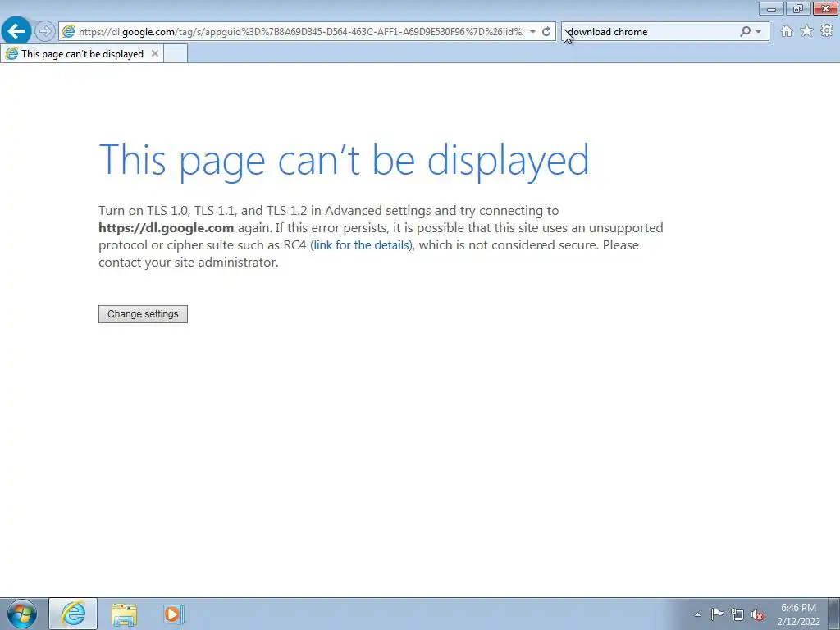Click the IE page icon in address bar
840x630 pixels.
pos(68,32)
